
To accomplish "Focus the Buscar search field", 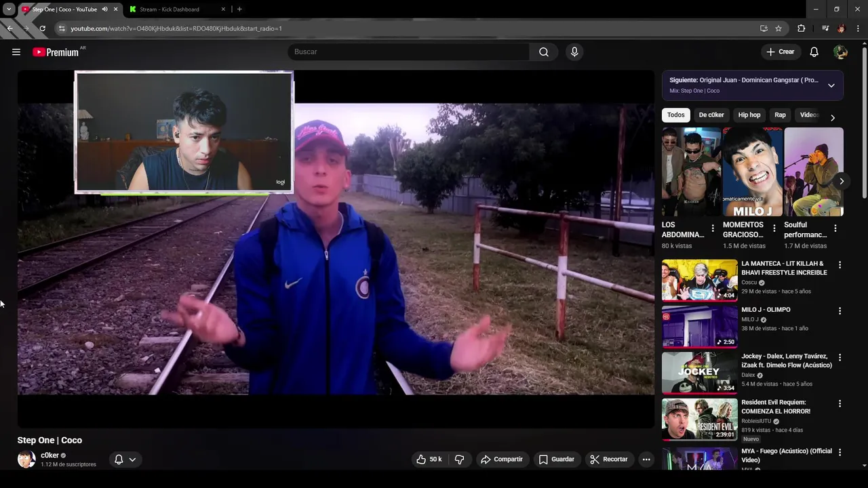I will tap(408, 52).
